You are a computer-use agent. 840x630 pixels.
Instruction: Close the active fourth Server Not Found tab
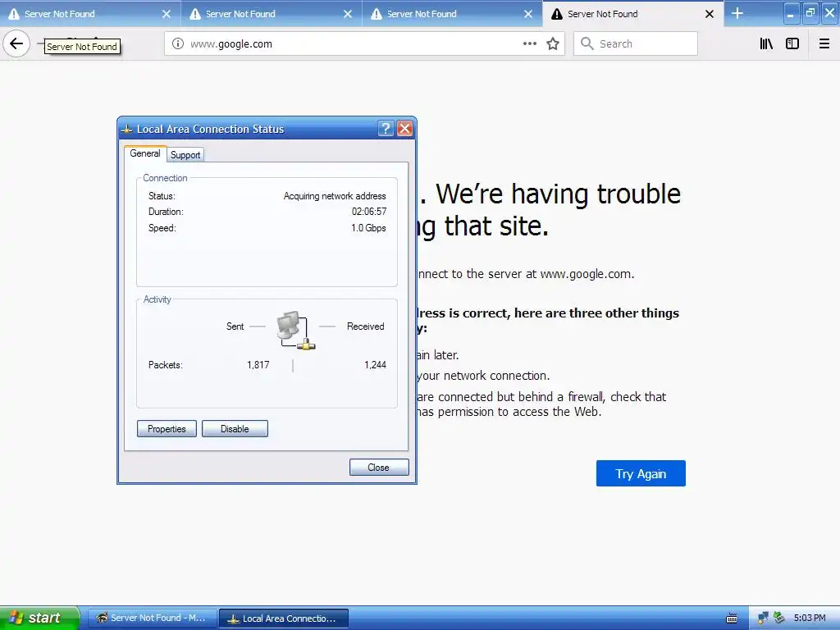pyautogui.click(x=710, y=14)
